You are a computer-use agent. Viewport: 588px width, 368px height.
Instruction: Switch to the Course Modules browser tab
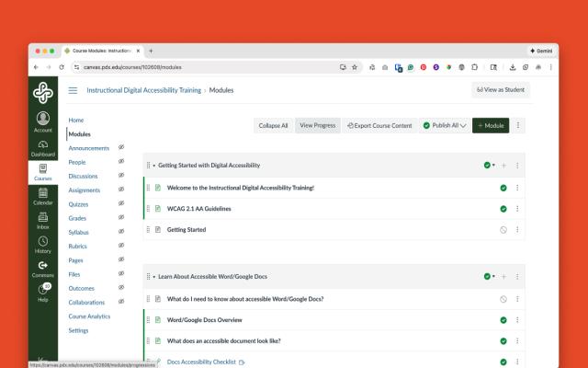click(101, 51)
